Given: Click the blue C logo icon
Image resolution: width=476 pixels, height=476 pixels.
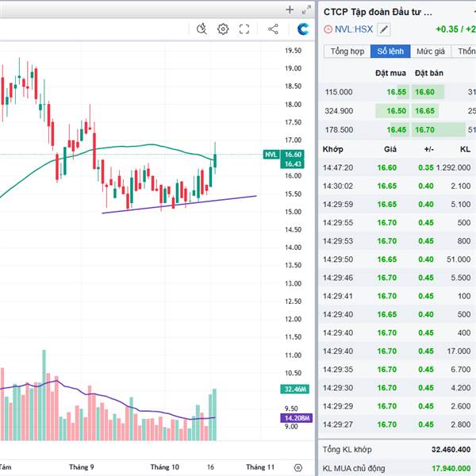Looking at the screenshot, I should click(x=302, y=29).
